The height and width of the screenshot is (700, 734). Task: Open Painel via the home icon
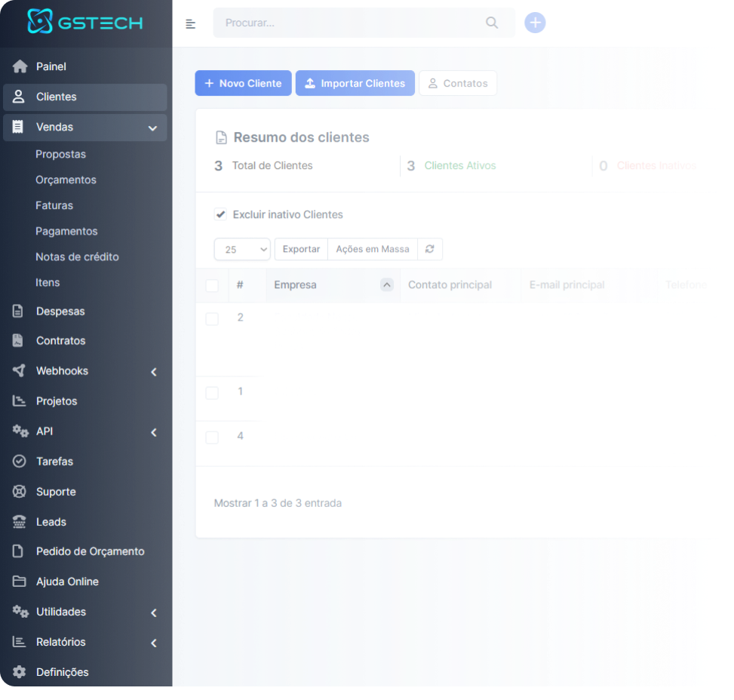click(20, 67)
